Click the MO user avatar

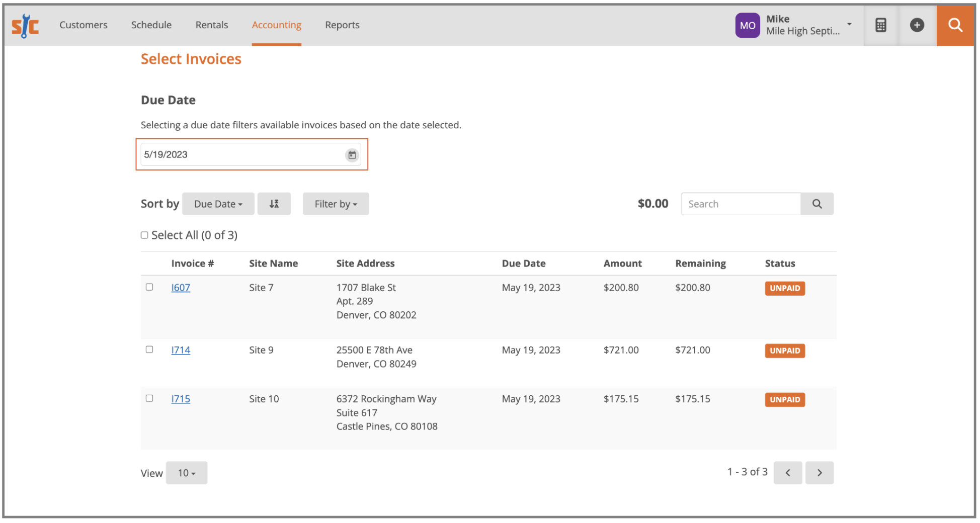point(748,25)
